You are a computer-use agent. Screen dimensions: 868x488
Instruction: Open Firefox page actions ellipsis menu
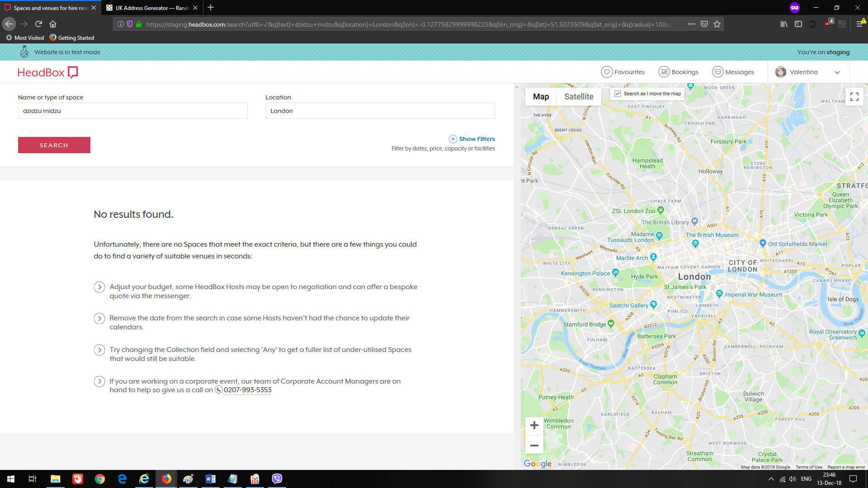(691, 24)
